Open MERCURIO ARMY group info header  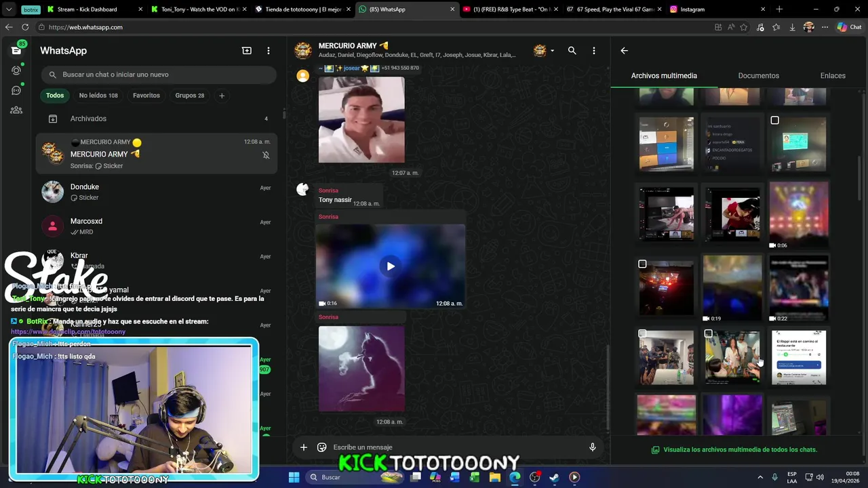pyautogui.click(x=417, y=51)
